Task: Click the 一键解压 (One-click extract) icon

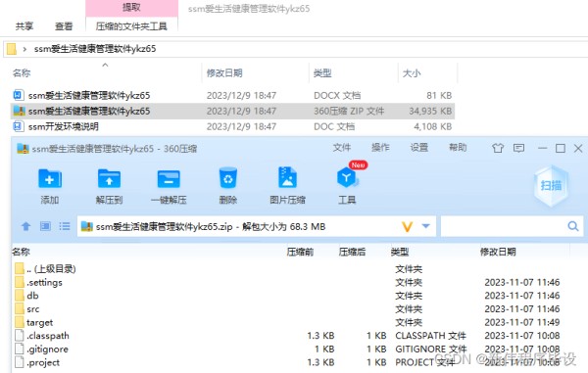Action: (x=169, y=178)
